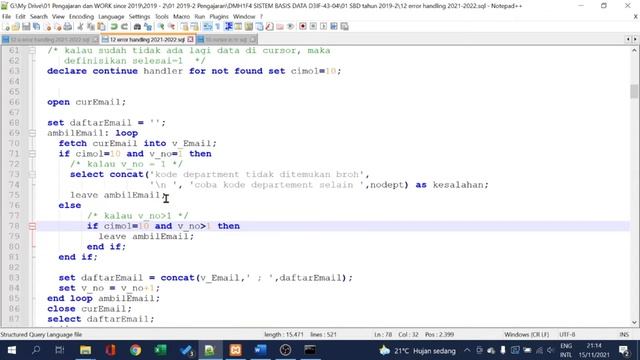The height and width of the screenshot is (360, 640).
Task: Open Find with the binoculars icon
Action: pyautogui.click(x=137, y=27)
